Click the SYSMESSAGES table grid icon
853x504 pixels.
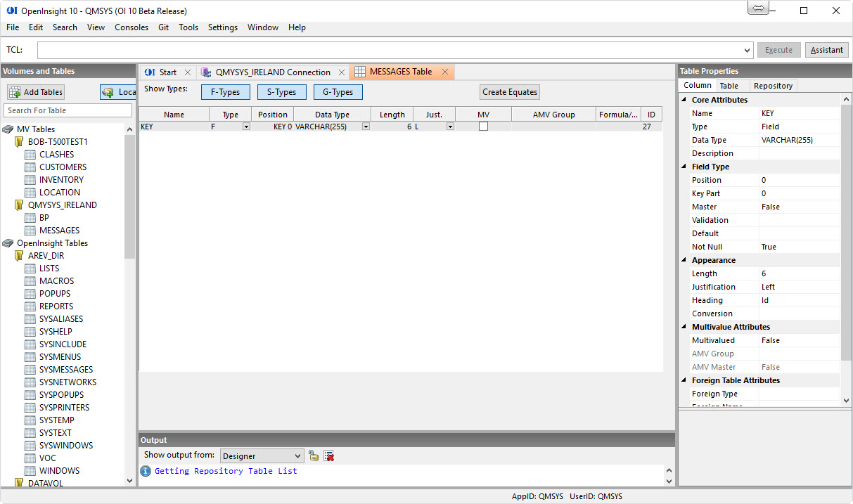[x=30, y=370]
